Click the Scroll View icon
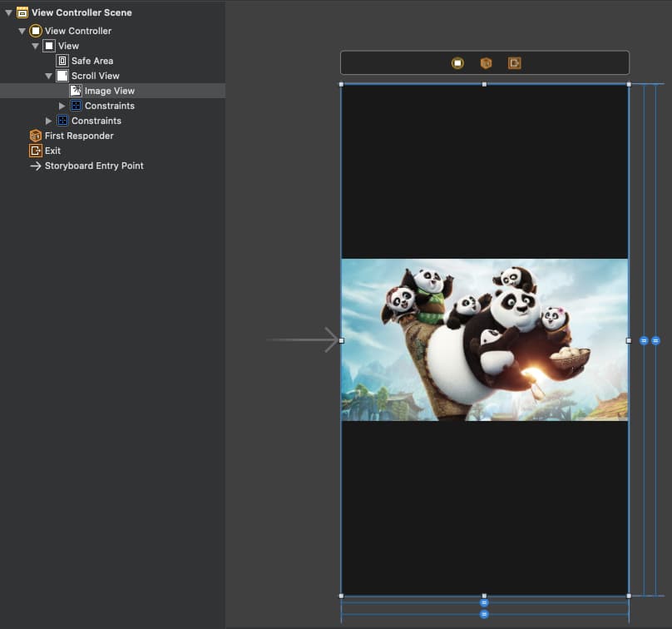 click(62, 76)
